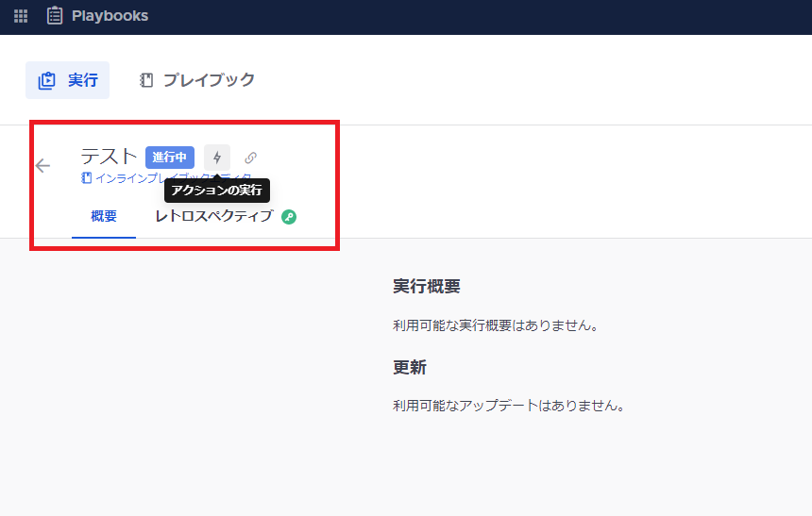Screen dimensions: 812x516
Task: Switch to the 実行 tab
Action: pyautogui.click(x=67, y=80)
